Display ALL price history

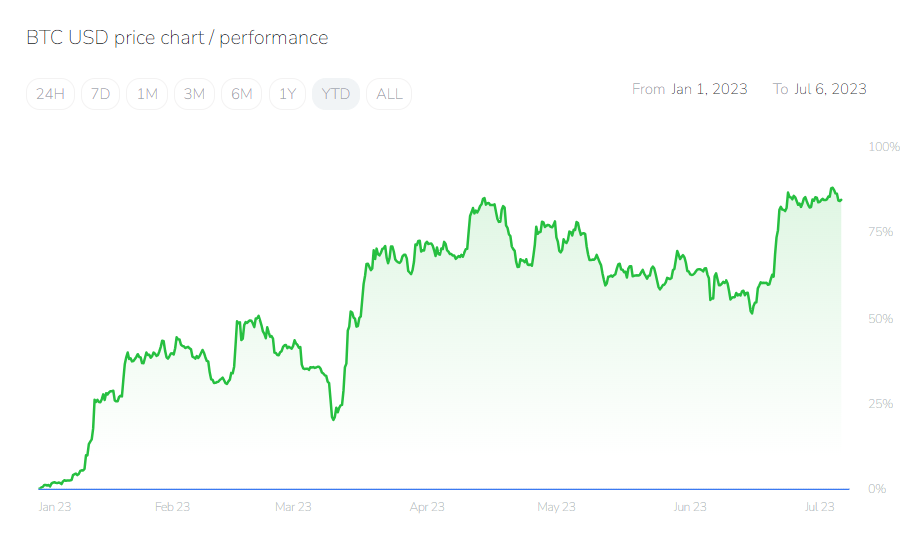tap(389, 94)
